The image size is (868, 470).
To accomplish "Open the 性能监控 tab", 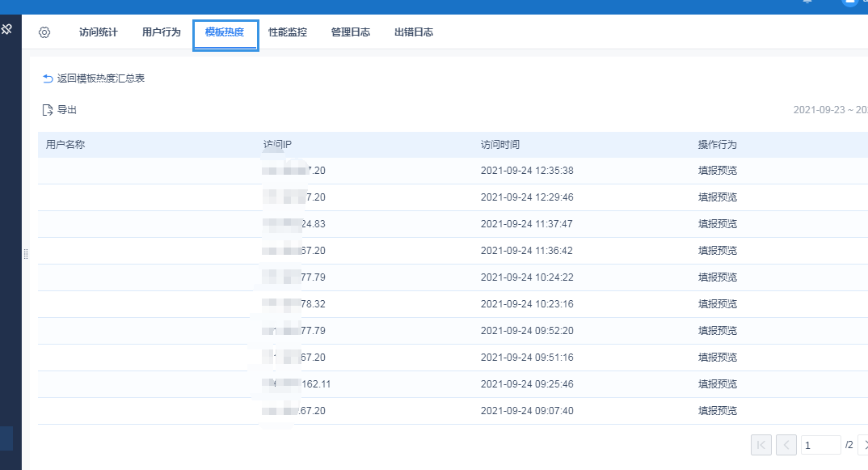I will (287, 32).
